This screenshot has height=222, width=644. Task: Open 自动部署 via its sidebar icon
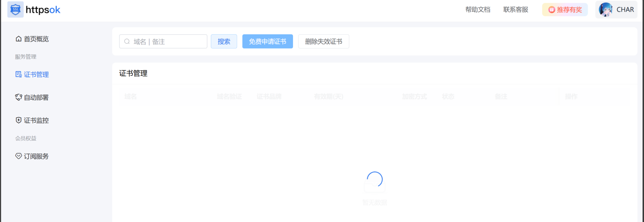point(19,97)
